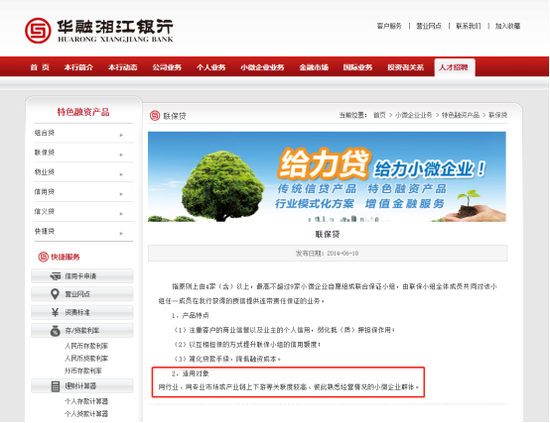Expand the 组合贷 sidebar arrow
The height and width of the screenshot is (423, 550).
click(x=121, y=135)
